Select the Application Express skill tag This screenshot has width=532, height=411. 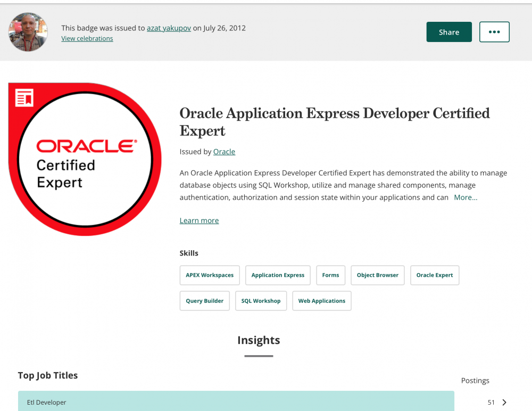pos(278,275)
